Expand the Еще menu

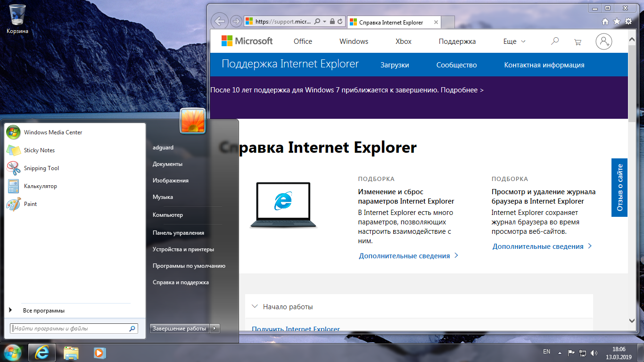[x=514, y=41]
